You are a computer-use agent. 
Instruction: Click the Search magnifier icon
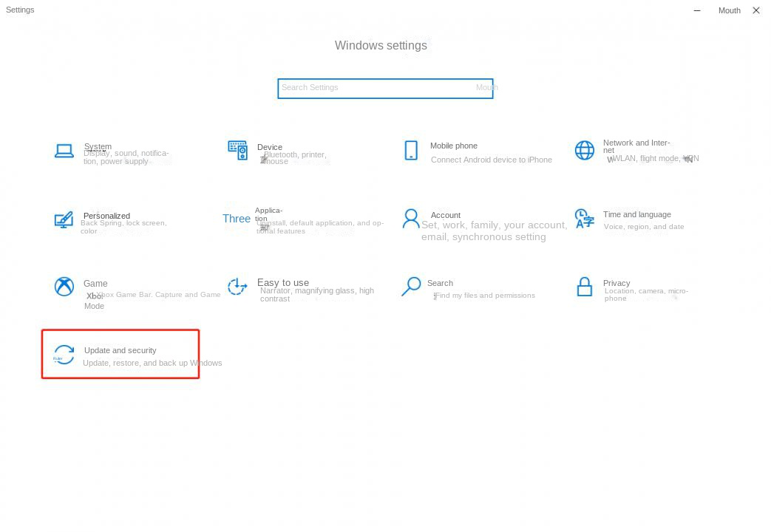(x=411, y=287)
